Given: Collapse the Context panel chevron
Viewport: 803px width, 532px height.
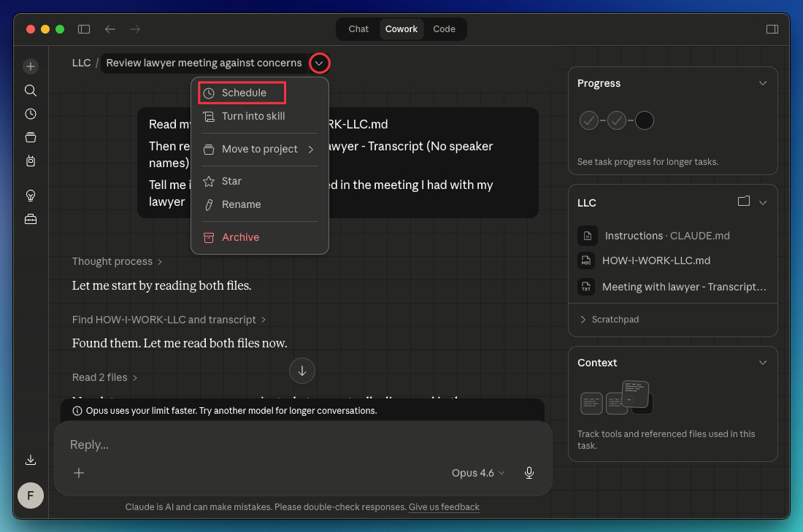Looking at the screenshot, I should pos(763,363).
